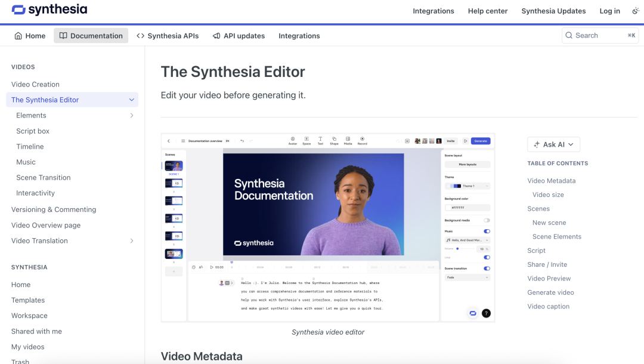Screen dimensions: 644x364
Task: Open Script box in sidebar
Action: pos(33,131)
